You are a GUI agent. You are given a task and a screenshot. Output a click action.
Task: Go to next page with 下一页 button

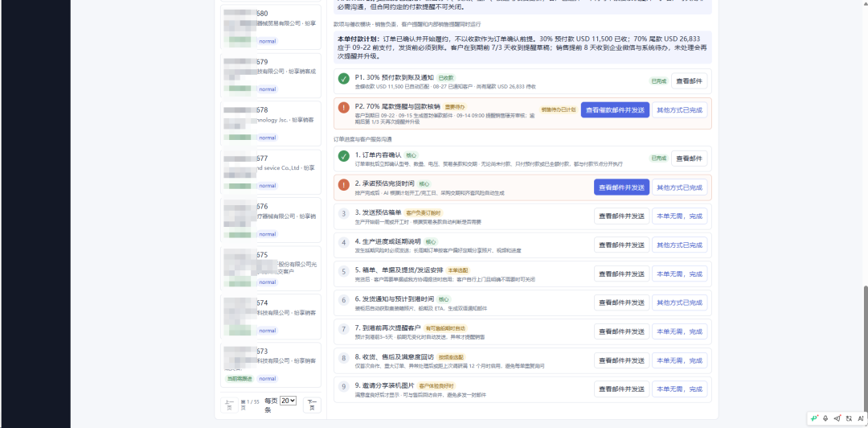coord(312,405)
